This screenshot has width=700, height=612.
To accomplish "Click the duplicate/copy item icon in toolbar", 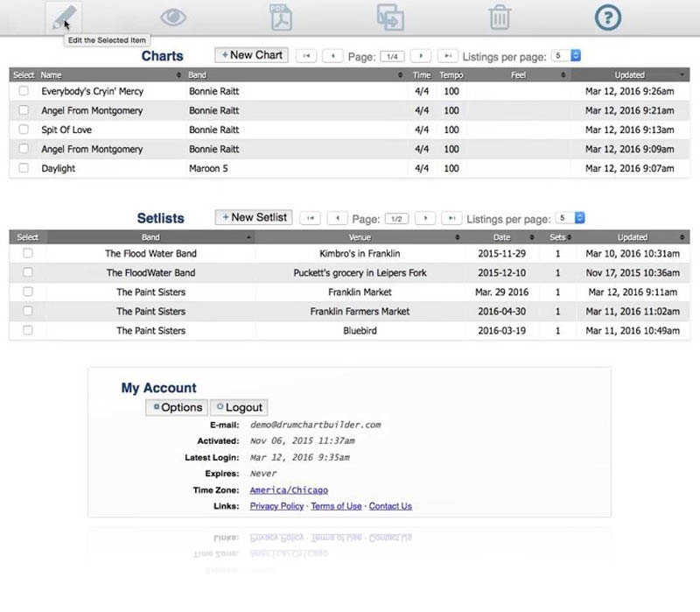I will click(x=389, y=16).
